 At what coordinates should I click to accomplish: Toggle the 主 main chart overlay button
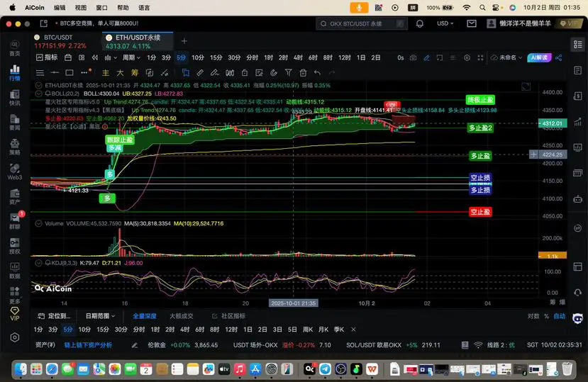pos(106,72)
